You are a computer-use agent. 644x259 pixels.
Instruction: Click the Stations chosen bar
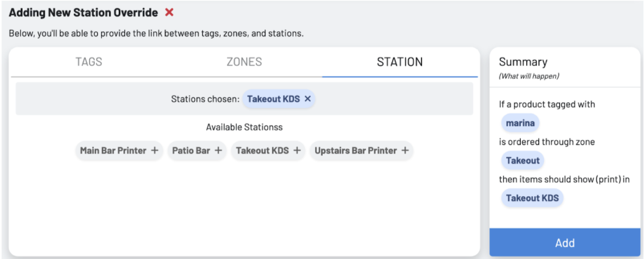(x=245, y=99)
